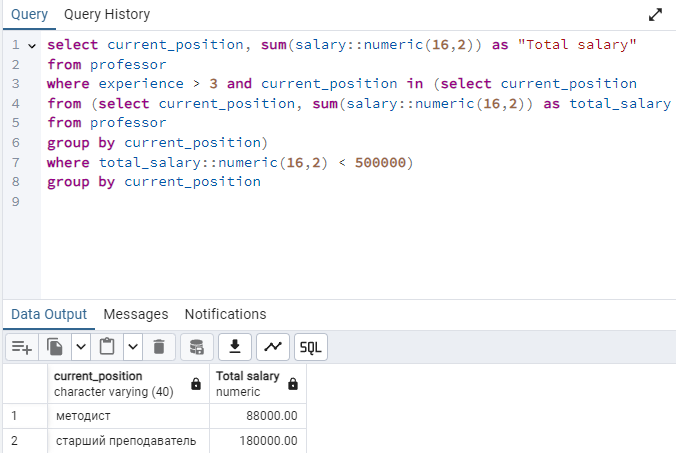Click the Download results icon
Image resolution: width=676 pixels, height=453 pixels.
pos(235,347)
